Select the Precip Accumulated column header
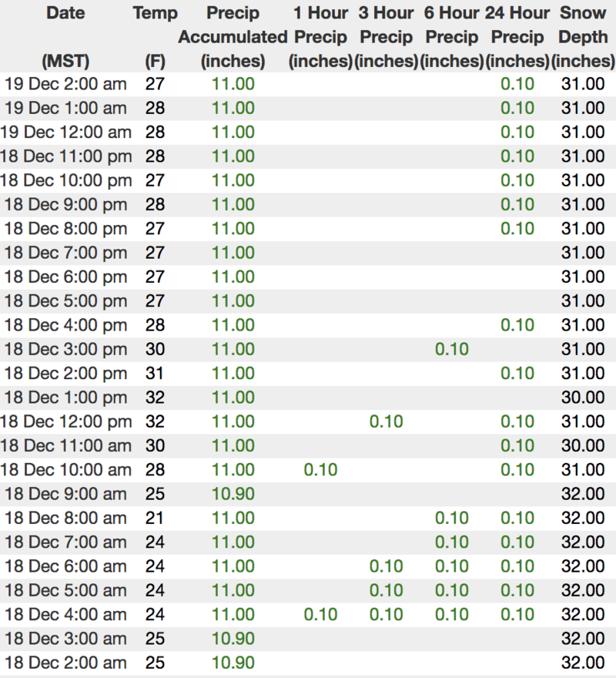This screenshot has height=678, width=616. [233, 36]
